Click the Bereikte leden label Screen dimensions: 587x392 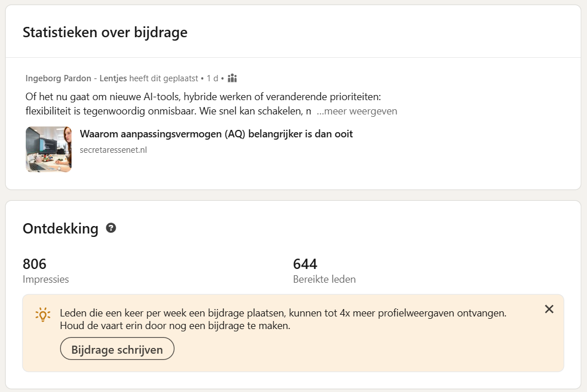(x=324, y=279)
